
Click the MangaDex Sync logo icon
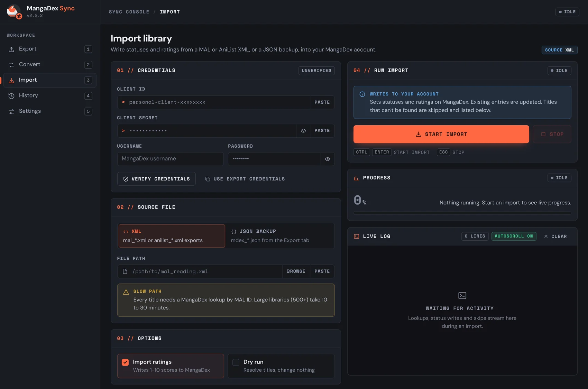[14, 12]
